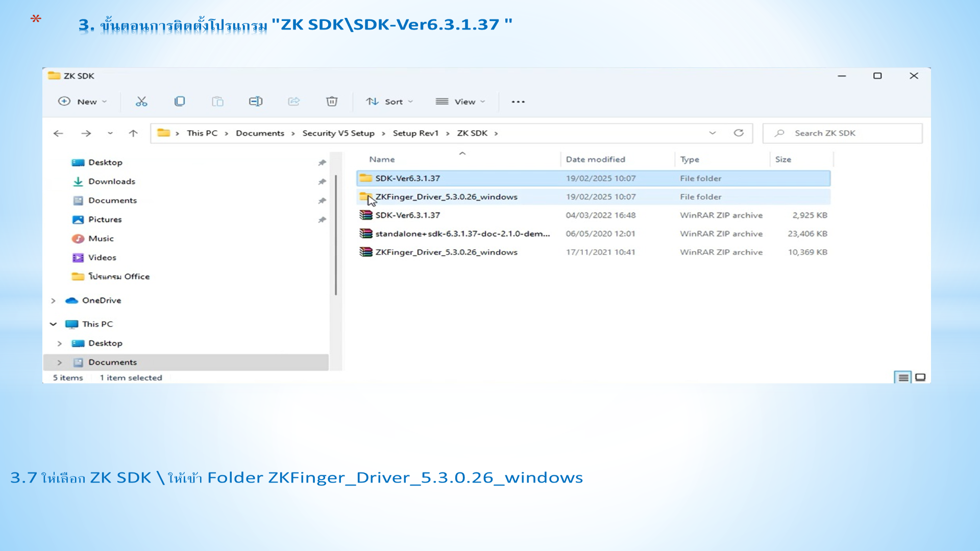Click the Security V5 Setup breadcrumb

pos(338,133)
